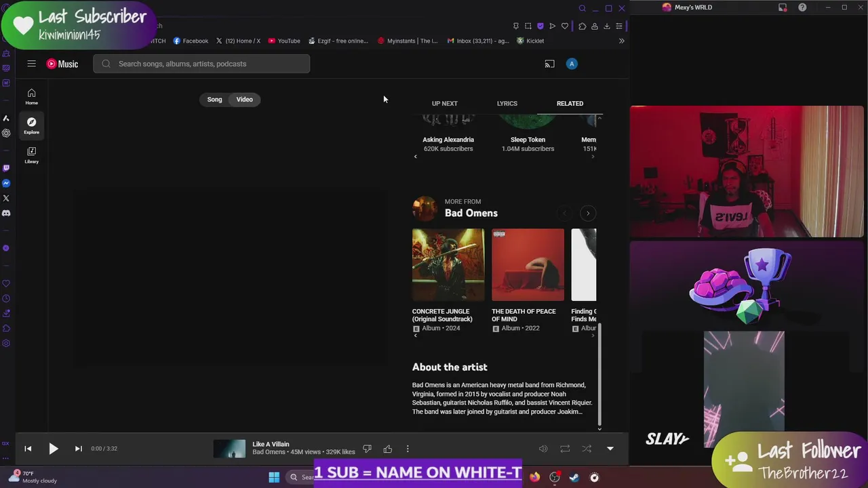Open the Asking Alexandria artist
This screenshot has width=868, height=488.
(x=448, y=140)
